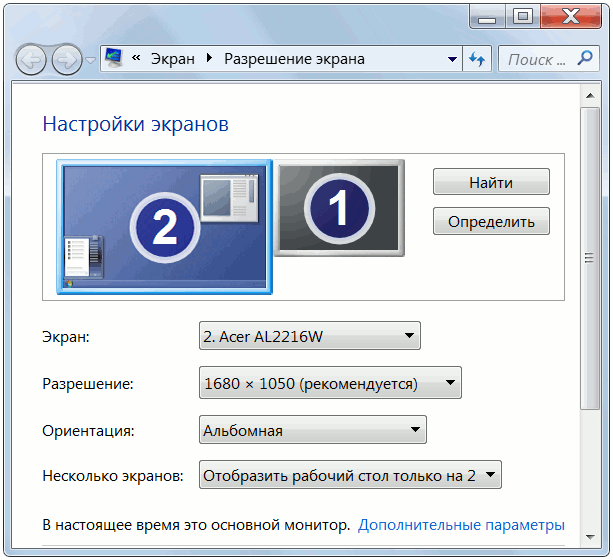The image size is (613, 560).
Task: Click the scroll up arrow
Action: coord(590,96)
